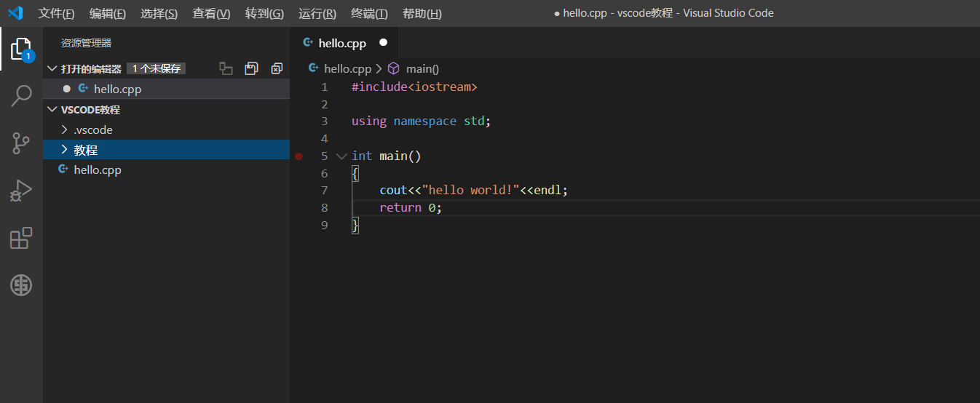Click the circular extension icon below Extensions
Image resolution: width=980 pixels, height=403 pixels.
[21, 285]
